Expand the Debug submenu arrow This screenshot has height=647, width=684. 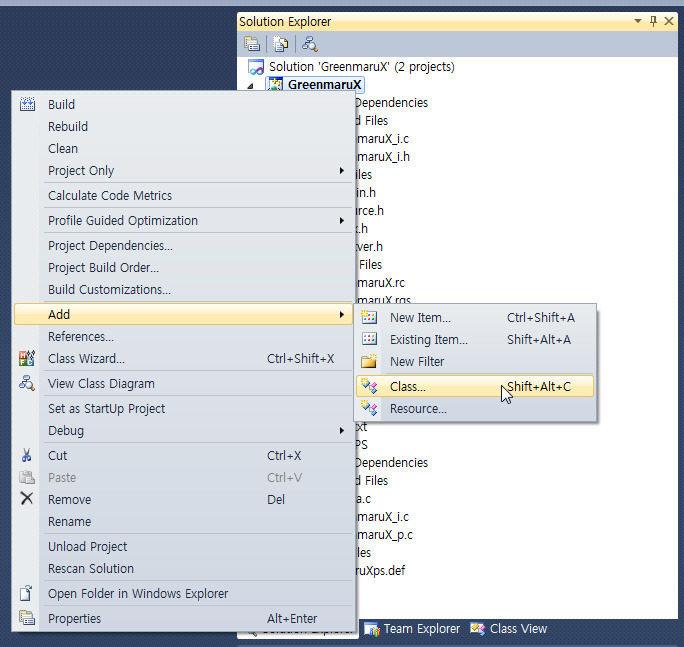pyautogui.click(x=342, y=431)
